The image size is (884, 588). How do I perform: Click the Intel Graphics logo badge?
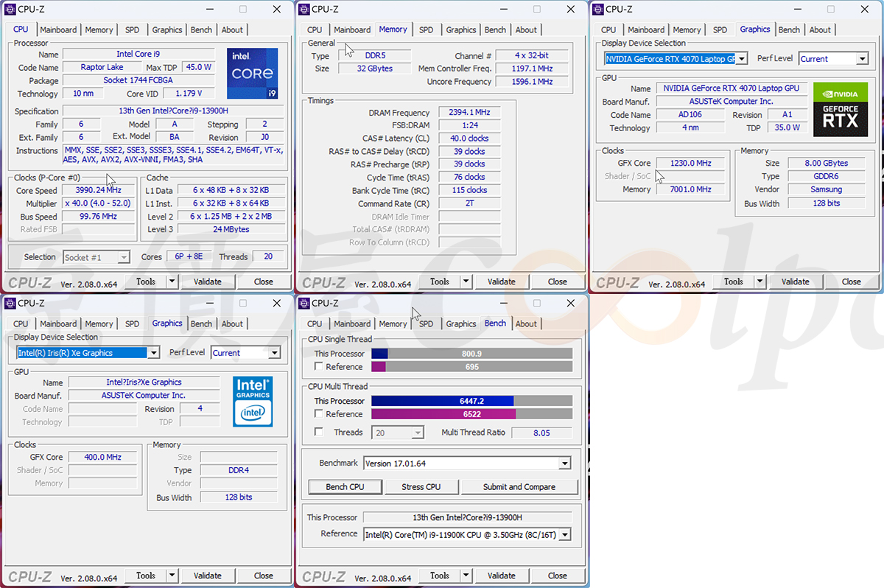[253, 402]
